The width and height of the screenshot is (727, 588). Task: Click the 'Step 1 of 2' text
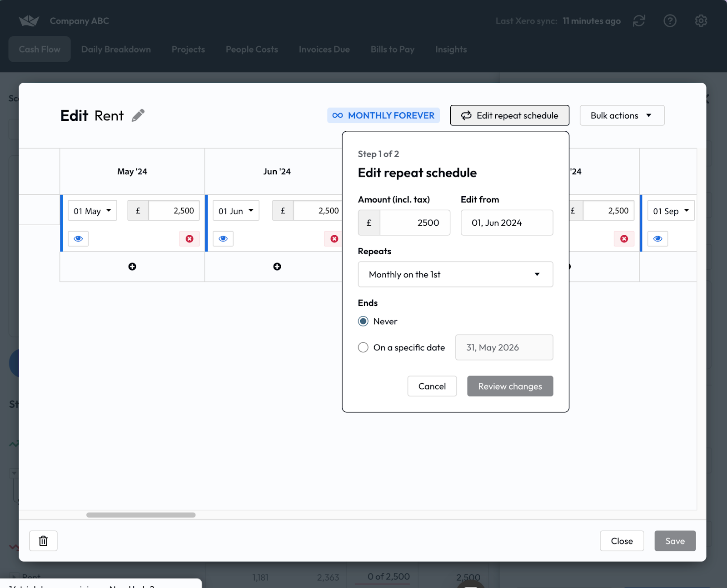(378, 154)
